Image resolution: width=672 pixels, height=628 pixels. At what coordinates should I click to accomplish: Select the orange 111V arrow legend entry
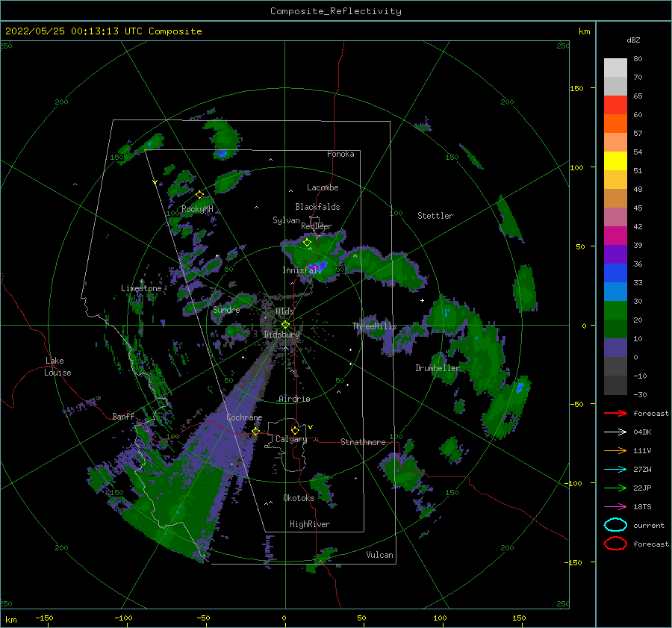click(615, 450)
